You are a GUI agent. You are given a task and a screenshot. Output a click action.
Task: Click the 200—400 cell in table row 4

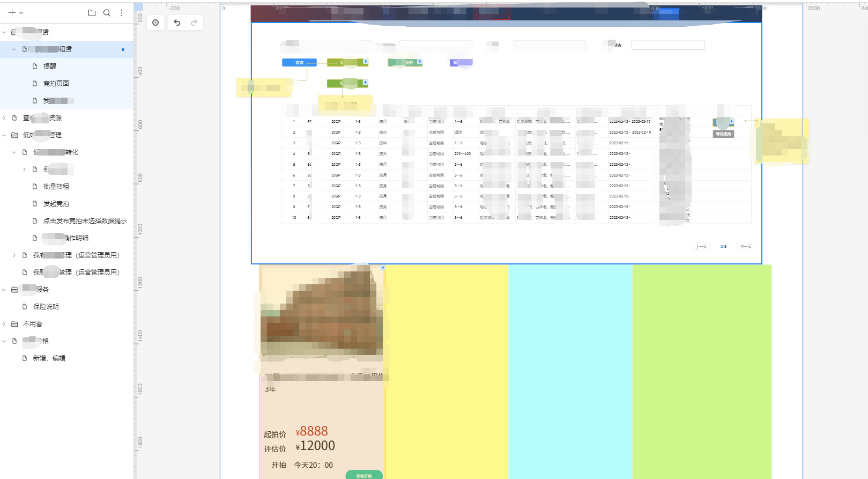tap(463, 154)
